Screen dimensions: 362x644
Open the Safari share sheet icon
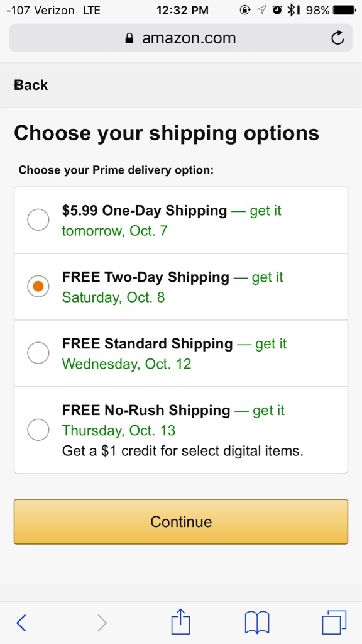pos(180,622)
